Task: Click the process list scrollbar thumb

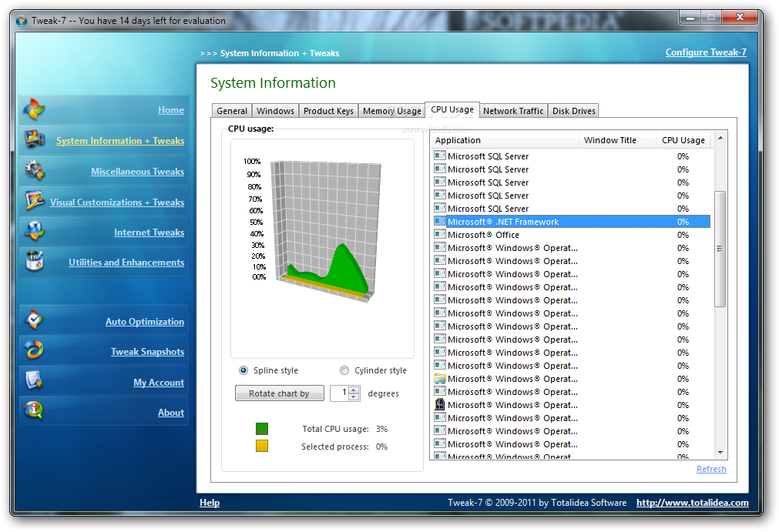Action: (720, 249)
